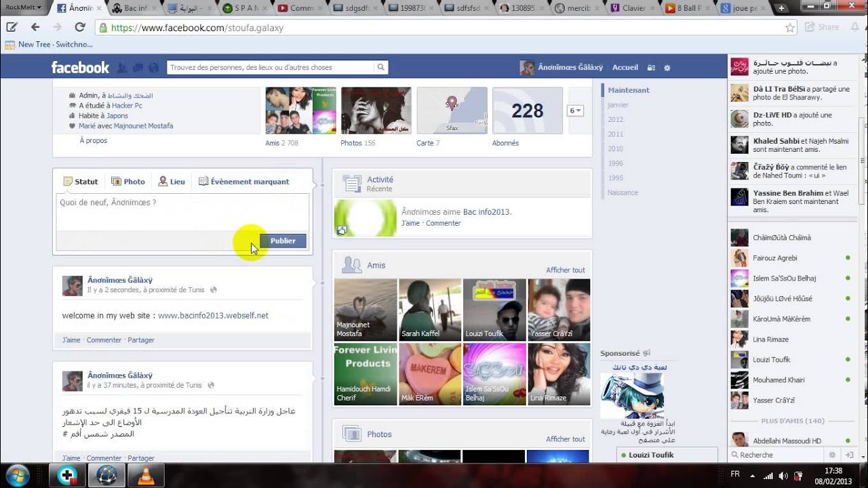Screen dimensions: 868x488
Task: Bookmark this page with the star icon
Action: click(x=790, y=28)
